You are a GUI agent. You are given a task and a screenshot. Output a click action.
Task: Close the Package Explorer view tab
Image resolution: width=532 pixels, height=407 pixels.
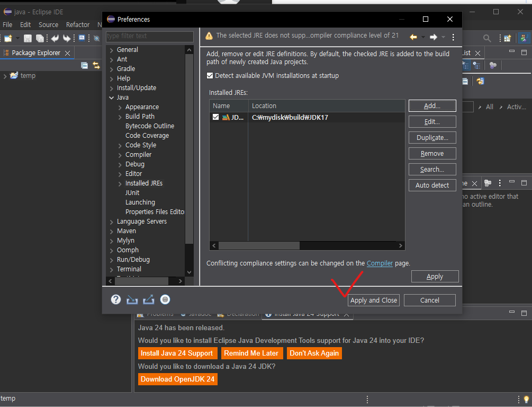tap(68, 54)
